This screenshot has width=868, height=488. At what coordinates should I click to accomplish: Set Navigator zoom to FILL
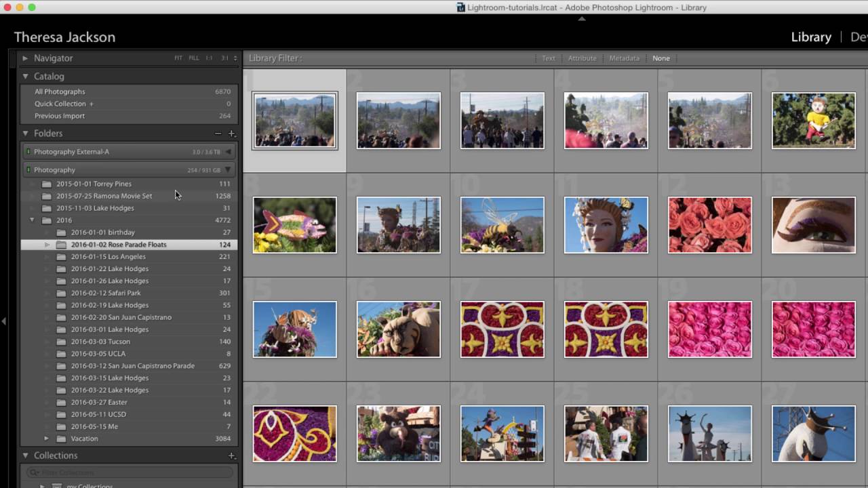[194, 58]
